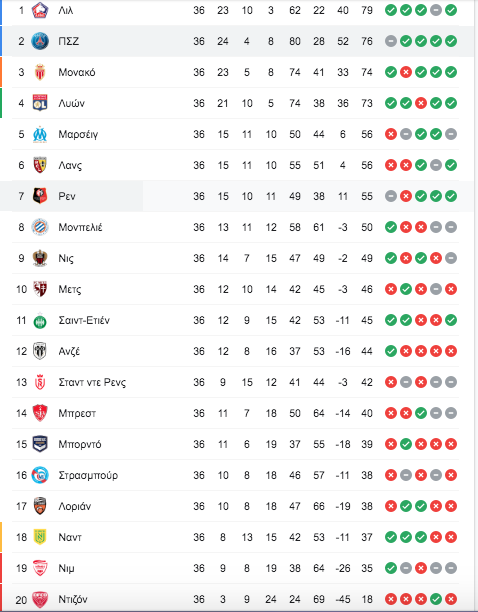Open Λιλ team page link
This screenshot has height=612, width=478.
(66, 10)
